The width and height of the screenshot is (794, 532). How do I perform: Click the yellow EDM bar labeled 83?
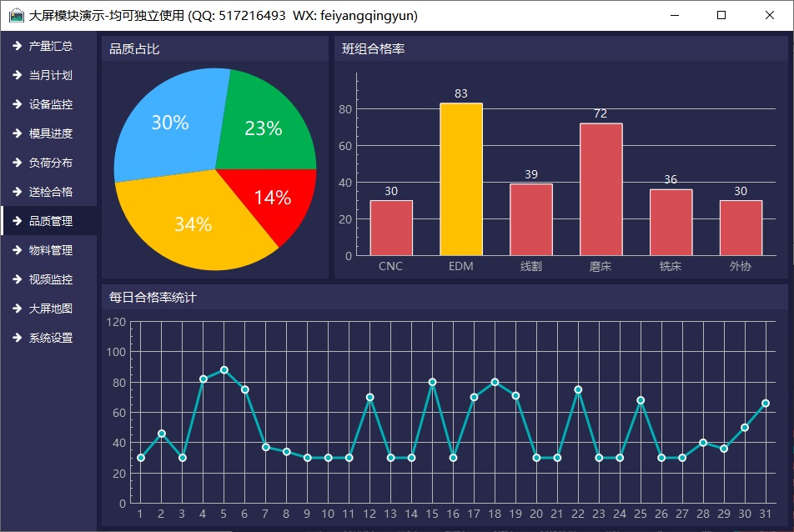click(x=460, y=179)
